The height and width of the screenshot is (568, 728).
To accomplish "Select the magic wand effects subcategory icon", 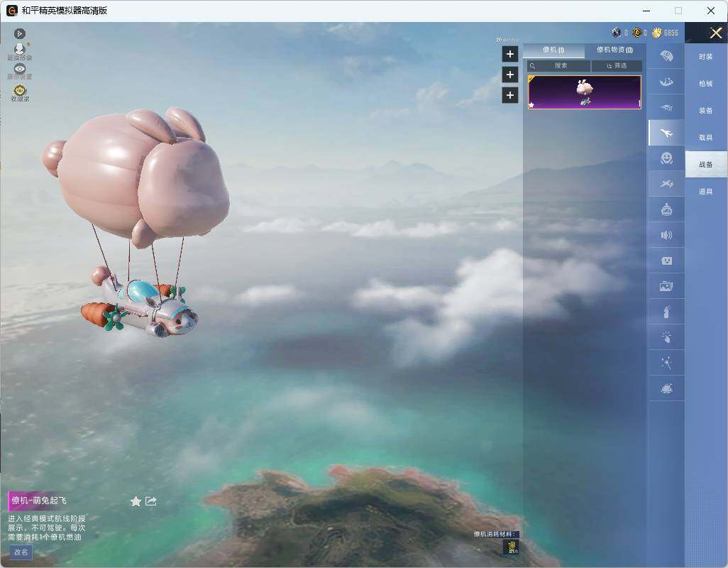I will pyautogui.click(x=666, y=363).
